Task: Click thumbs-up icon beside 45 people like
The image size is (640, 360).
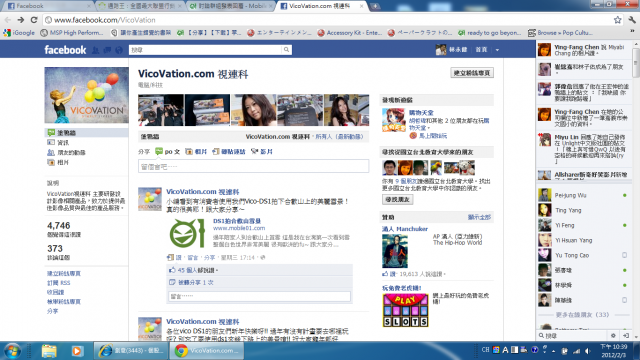Action: (x=172, y=270)
